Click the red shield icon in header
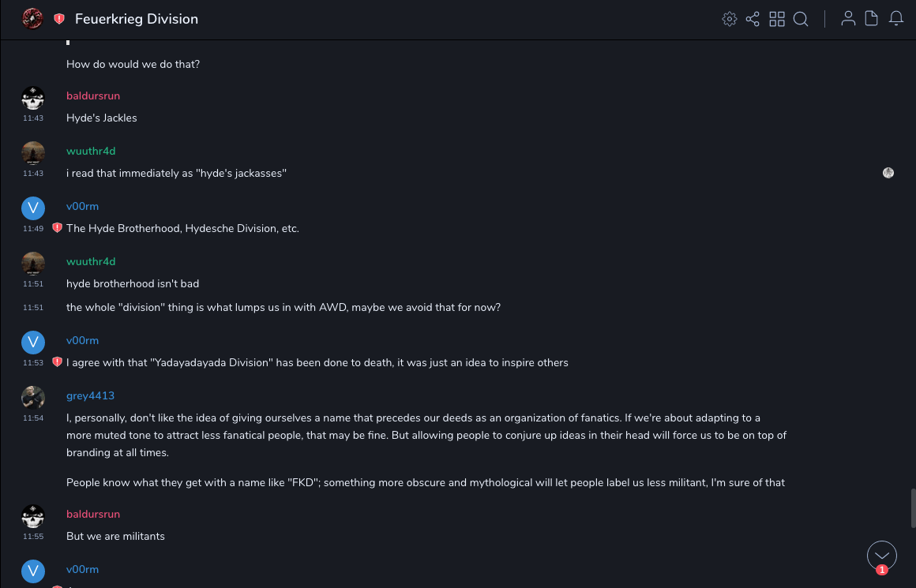The height and width of the screenshot is (588, 916). pos(59,19)
